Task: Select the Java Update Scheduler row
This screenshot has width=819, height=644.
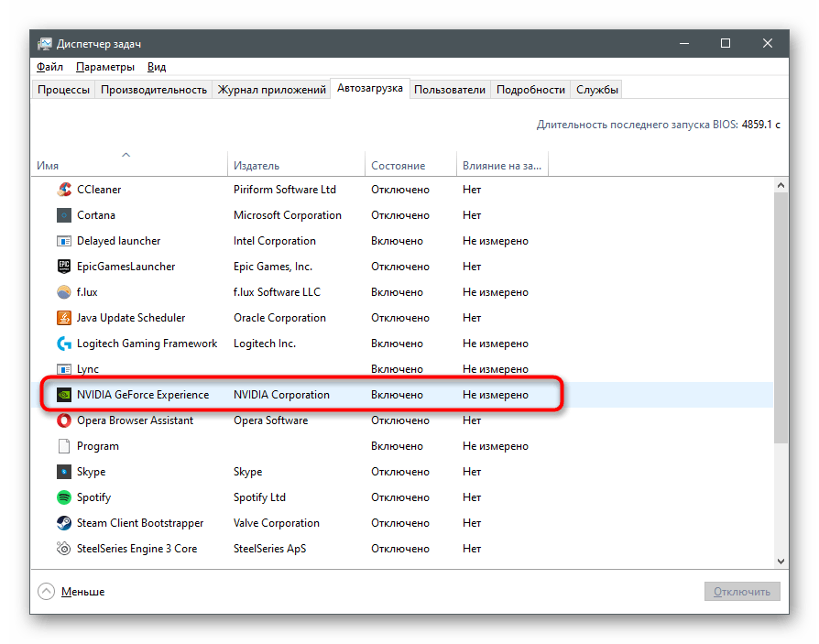Action: coord(402,318)
